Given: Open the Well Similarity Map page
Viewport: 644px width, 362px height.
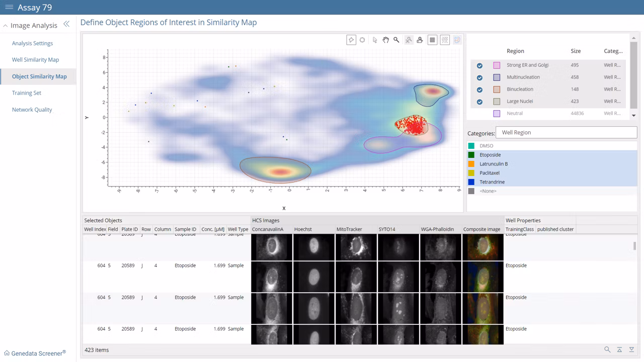Looking at the screenshot, I should click(x=35, y=60).
